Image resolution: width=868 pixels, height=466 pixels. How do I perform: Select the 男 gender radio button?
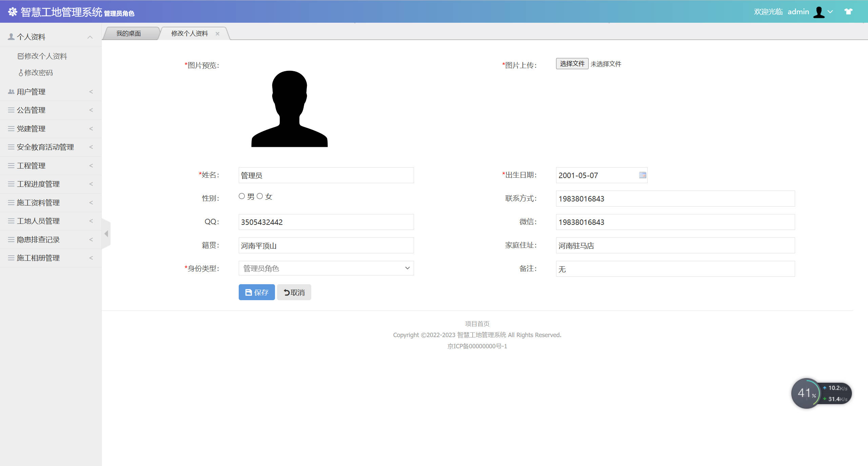[x=242, y=196]
